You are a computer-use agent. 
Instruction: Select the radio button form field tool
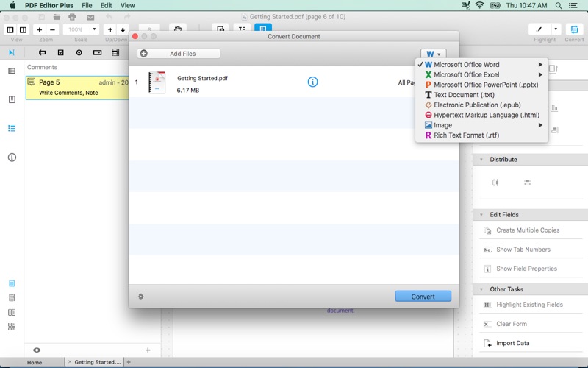[79, 52]
